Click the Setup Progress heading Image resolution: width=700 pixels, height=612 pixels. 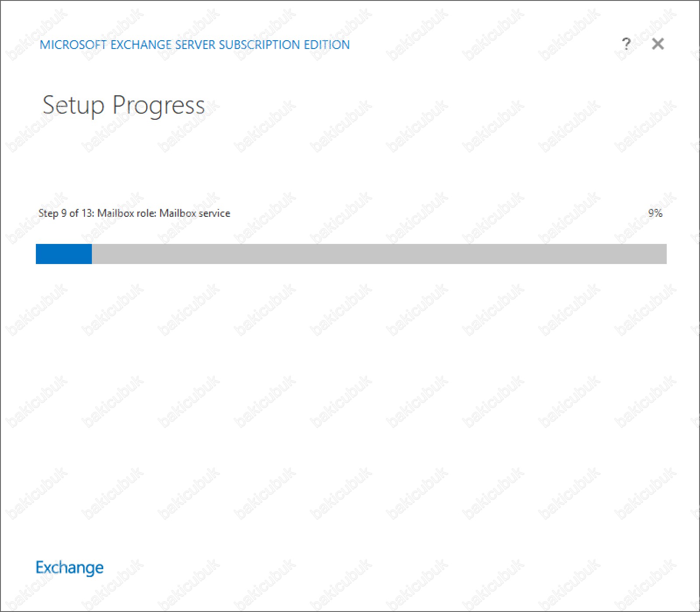point(123,106)
